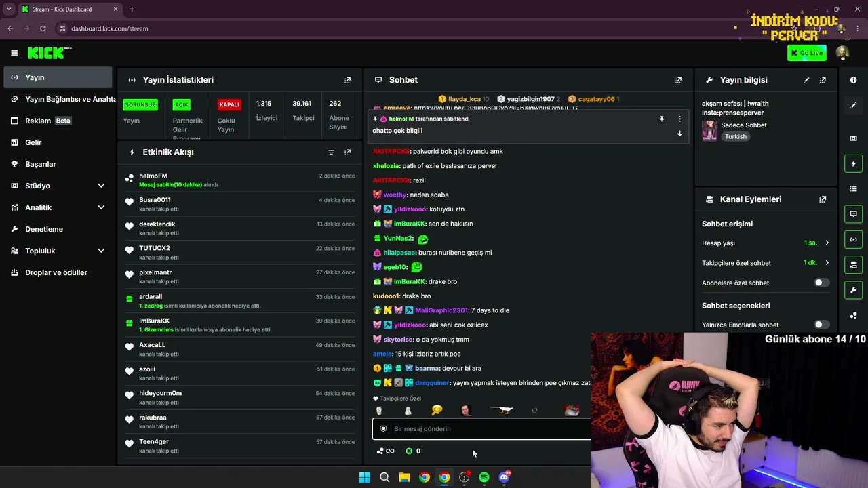Go to Gelir in the sidebar
The image size is (868, 488).
tap(58, 142)
